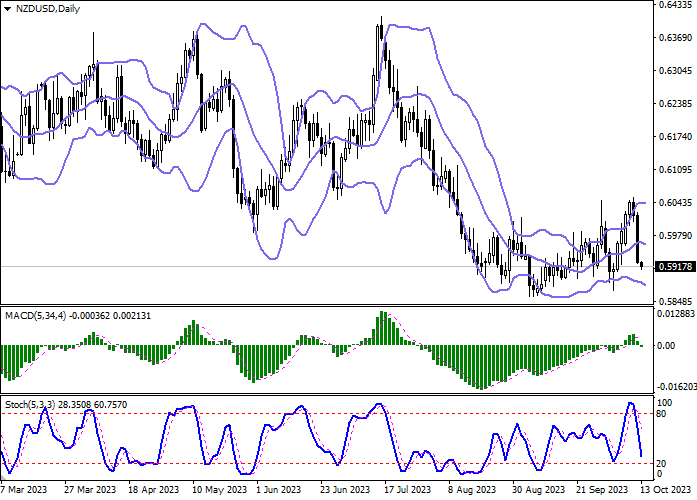The height and width of the screenshot is (500, 697).
Task: Click the 13 Oct 2023 date label
Action: point(666,490)
